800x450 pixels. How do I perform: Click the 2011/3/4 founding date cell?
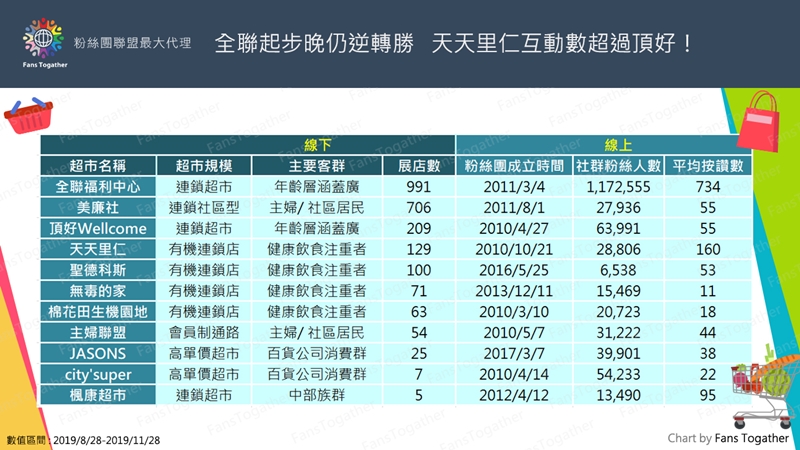[514, 187]
